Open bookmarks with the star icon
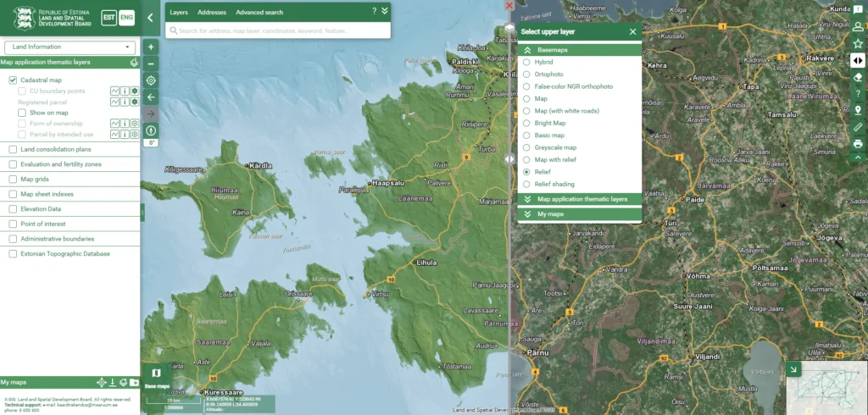 click(x=858, y=43)
